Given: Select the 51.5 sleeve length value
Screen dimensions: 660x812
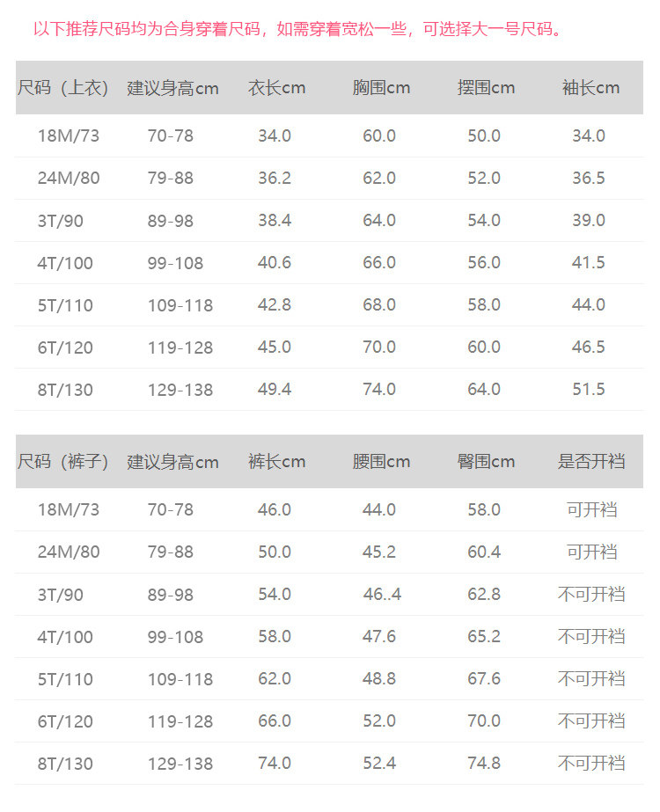Looking at the screenshot, I should (x=589, y=390).
